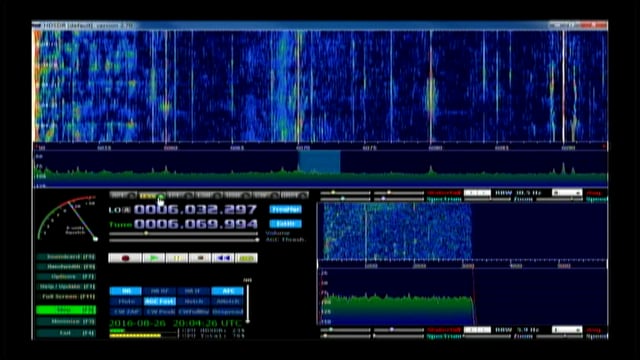
Task: Switch to Full Screen [F11]
Action: (66, 297)
